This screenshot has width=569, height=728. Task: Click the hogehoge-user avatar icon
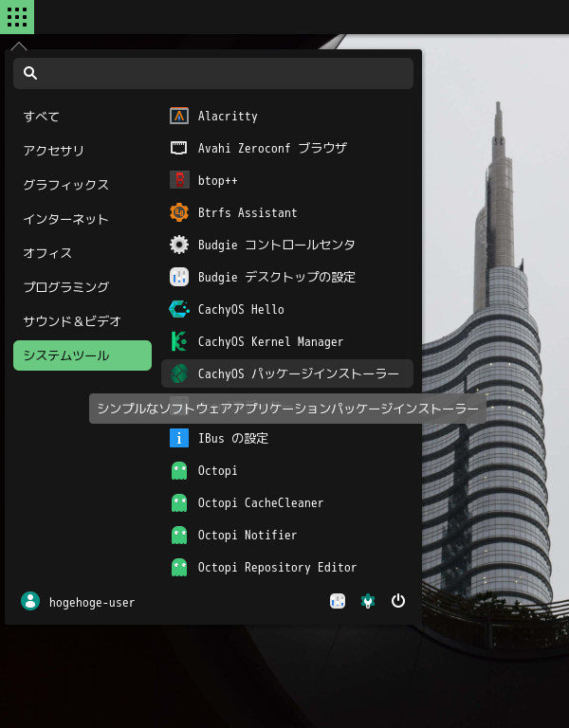tap(30, 601)
